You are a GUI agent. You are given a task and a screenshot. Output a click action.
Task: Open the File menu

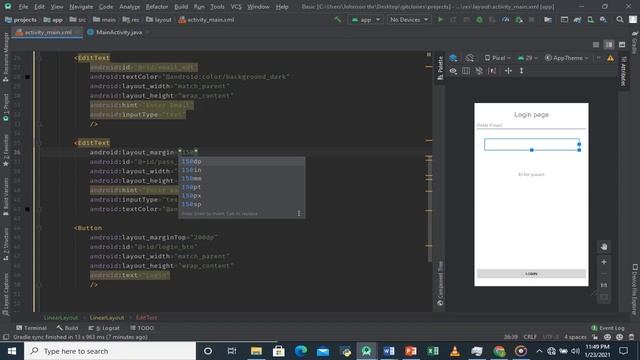[23, 7]
